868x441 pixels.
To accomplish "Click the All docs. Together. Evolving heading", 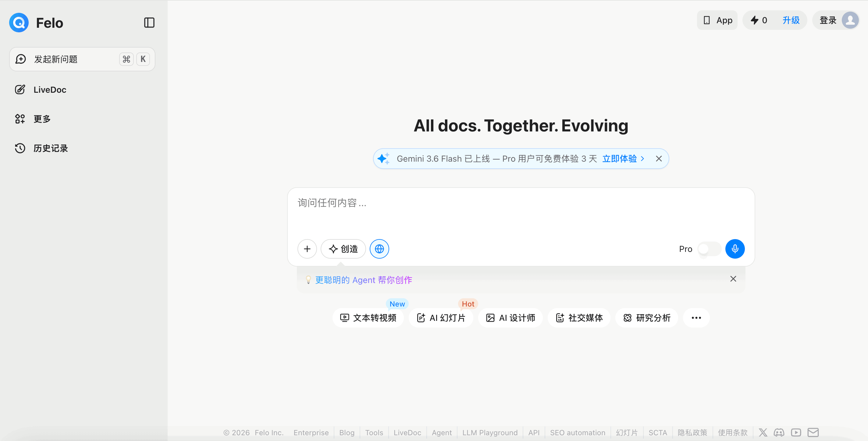I will coord(521,125).
